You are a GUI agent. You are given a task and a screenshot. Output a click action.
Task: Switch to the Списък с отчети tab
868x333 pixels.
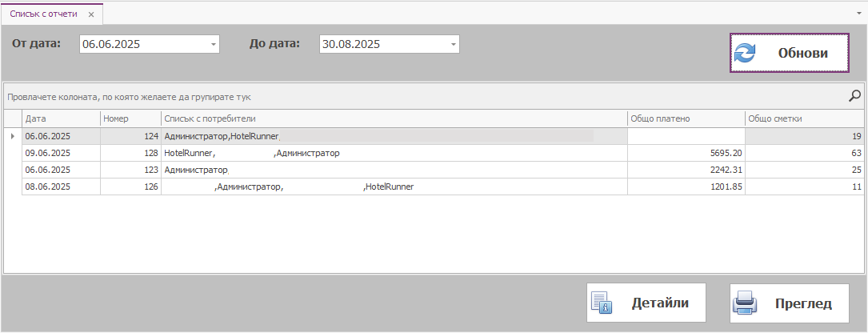click(43, 14)
